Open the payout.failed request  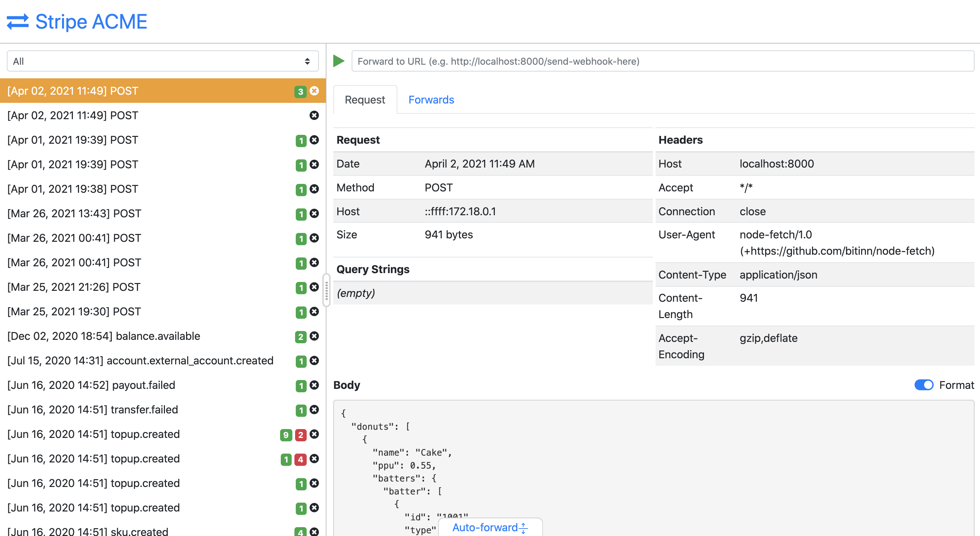tap(163, 385)
